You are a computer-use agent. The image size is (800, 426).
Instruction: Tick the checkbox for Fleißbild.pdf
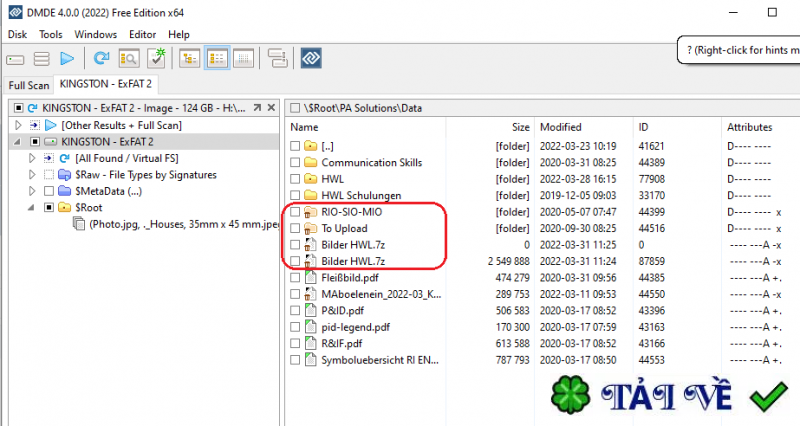(295, 278)
